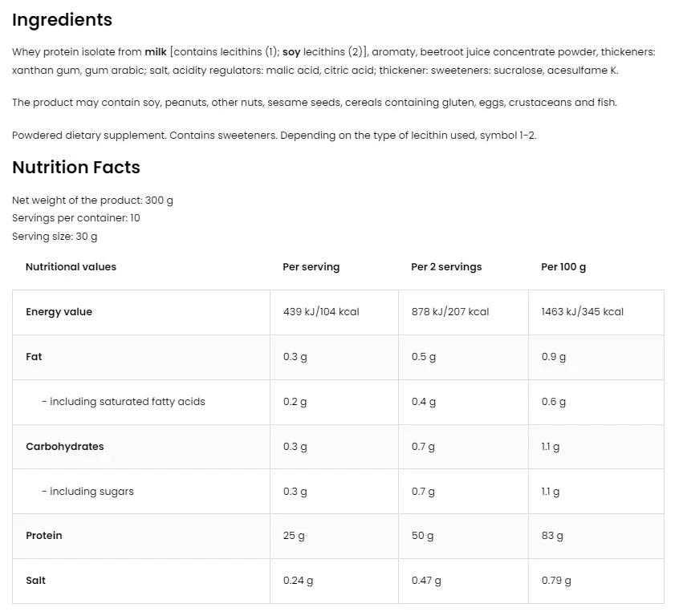Click the Protein row label
679x616 pixels.
point(44,536)
